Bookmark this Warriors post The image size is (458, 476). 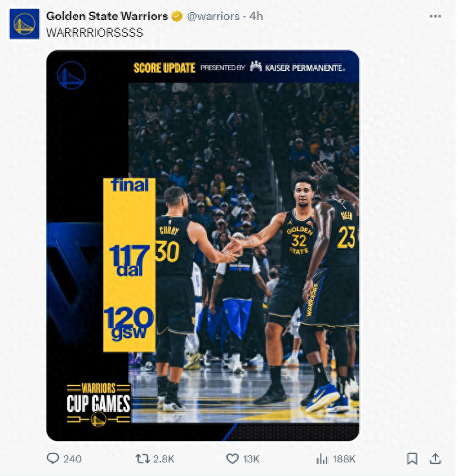tap(412, 459)
